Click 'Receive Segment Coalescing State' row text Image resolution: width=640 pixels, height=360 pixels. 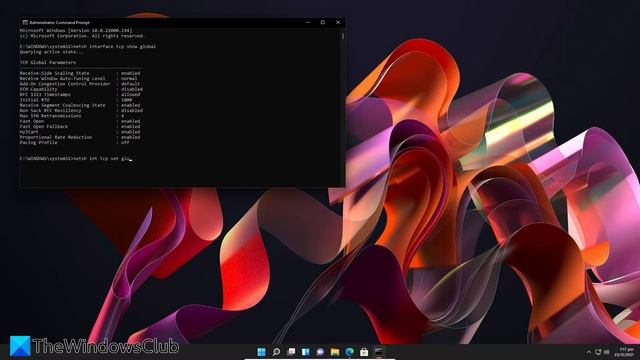pos(62,105)
